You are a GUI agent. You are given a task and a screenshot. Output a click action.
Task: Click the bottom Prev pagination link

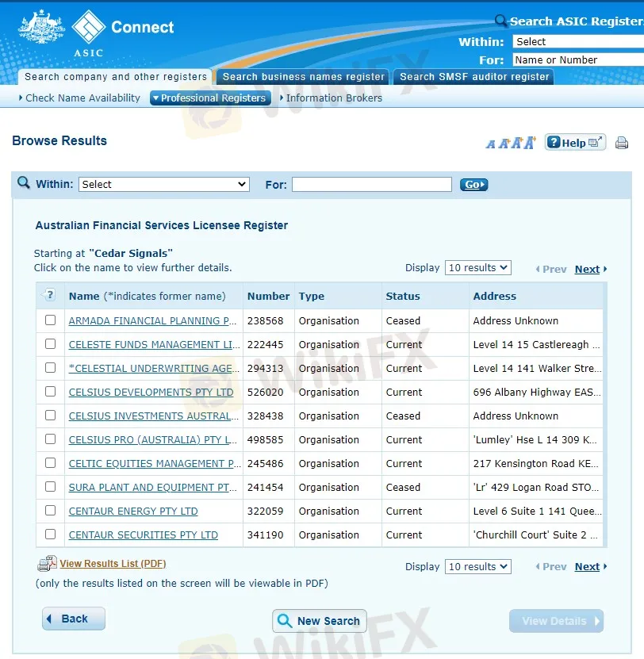(551, 566)
